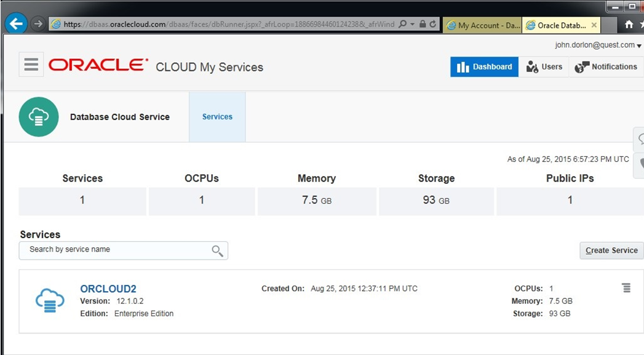The image size is (644, 355).
Task: Click the browser forward arrow button
Action: [x=38, y=24]
